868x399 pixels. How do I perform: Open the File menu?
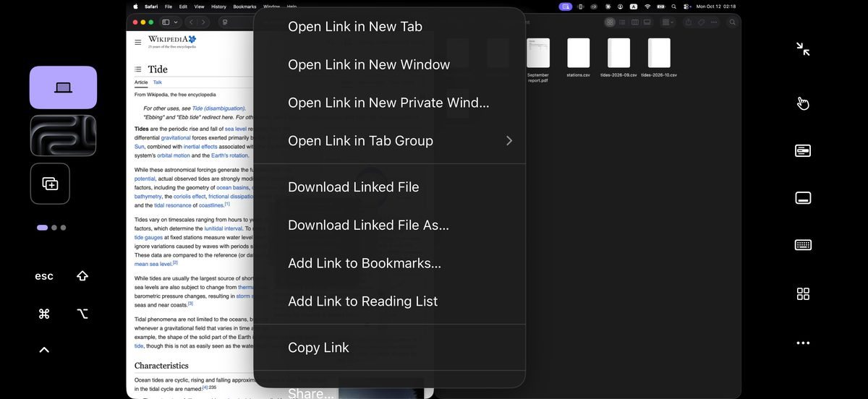[169, 7]
